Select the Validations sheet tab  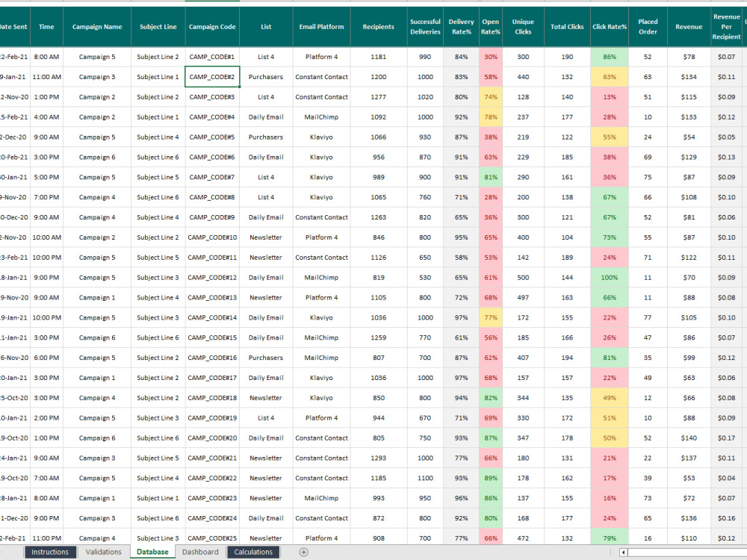tap(103, 552)
